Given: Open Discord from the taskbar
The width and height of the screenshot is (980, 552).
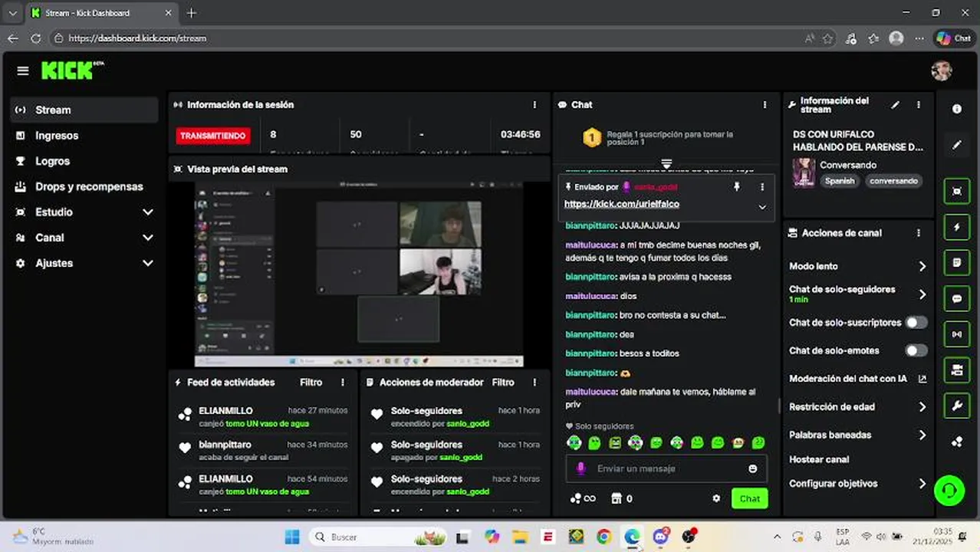Looking at the screenshot, I should (660, 537).
